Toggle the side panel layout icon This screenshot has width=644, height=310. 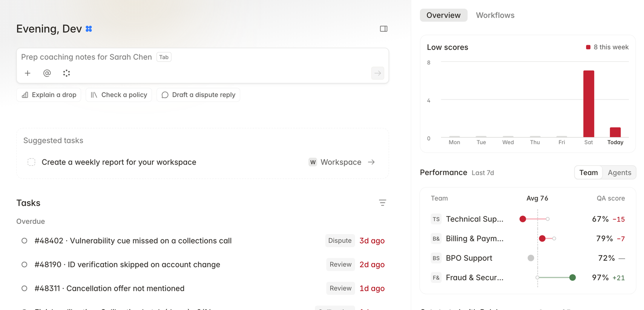point(384,29)
